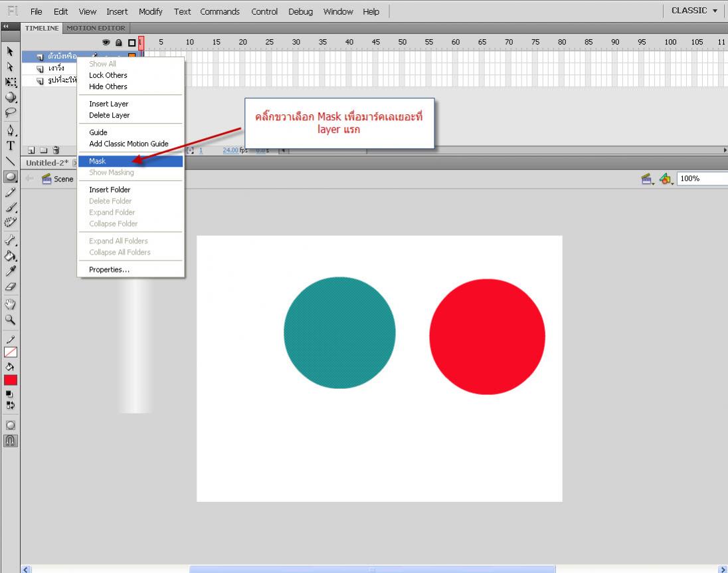Select the Text tool
Viewport: 728px width, 573px height.
click(x=10, y=146)
